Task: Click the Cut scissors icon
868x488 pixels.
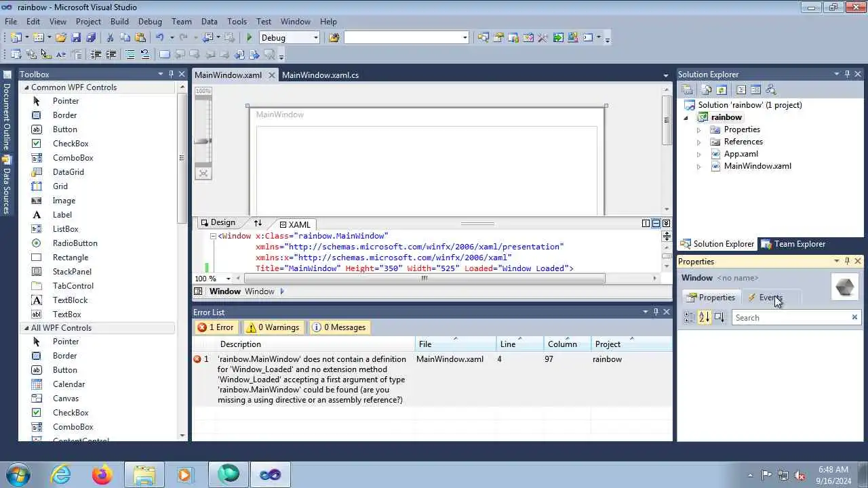Action: 111,38
